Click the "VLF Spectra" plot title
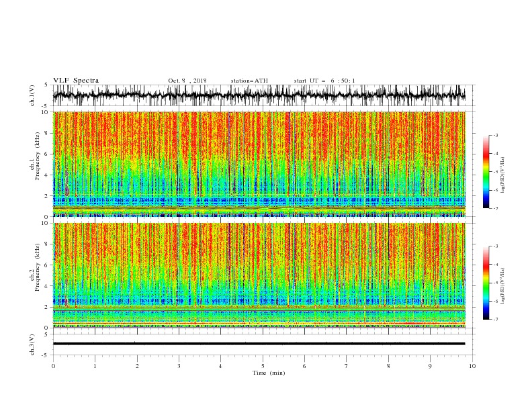The height and width of the screenshot is (411, 532). (76, 81)
